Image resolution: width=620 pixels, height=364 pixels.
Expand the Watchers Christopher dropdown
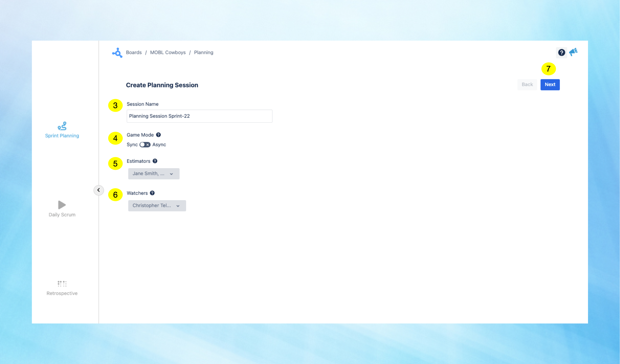(x=157, y=206)
